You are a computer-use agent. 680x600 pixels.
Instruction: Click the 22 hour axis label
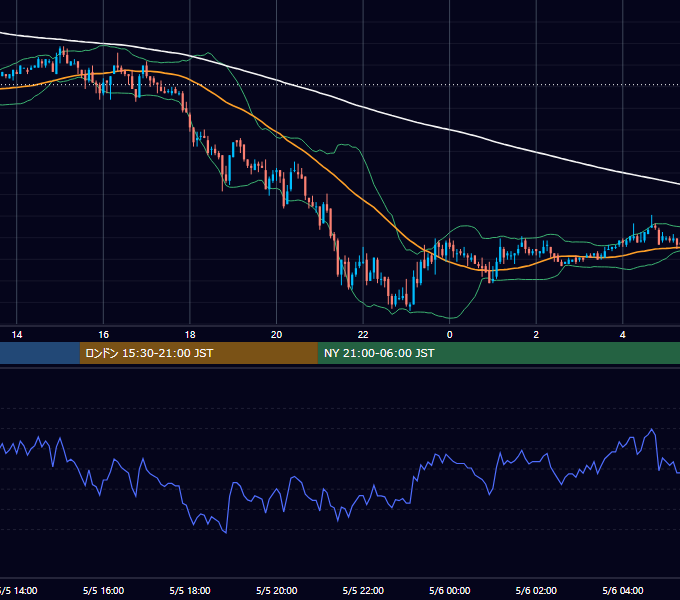coord(363,335)
